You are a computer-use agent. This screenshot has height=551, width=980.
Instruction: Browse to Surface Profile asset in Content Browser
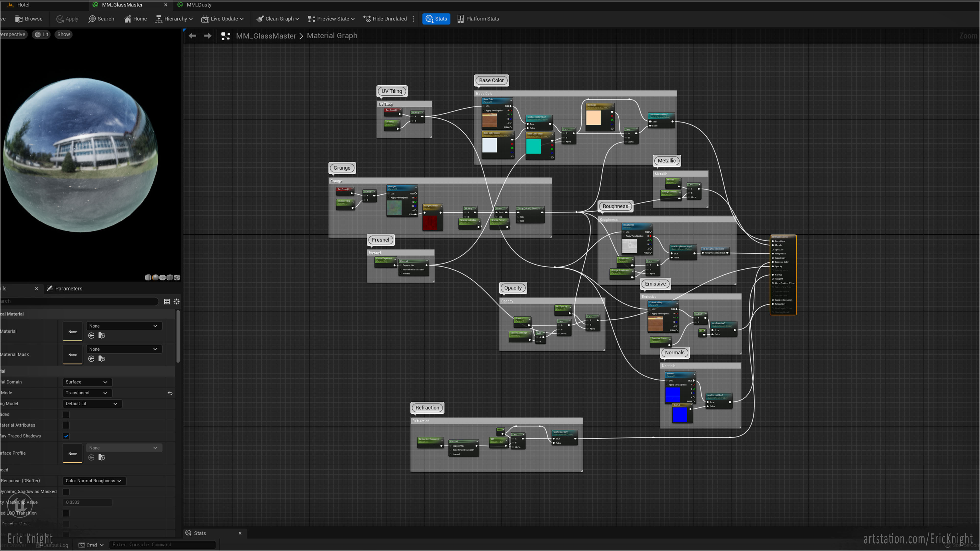pyautogui.click(x=102, y=457)
